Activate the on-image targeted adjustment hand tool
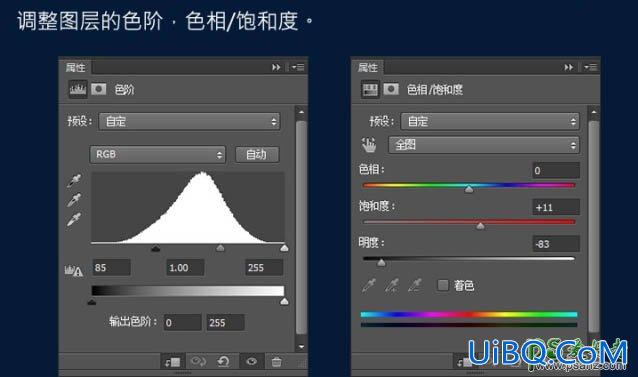This screenshot has width=638, height=377. click(369, 144)
